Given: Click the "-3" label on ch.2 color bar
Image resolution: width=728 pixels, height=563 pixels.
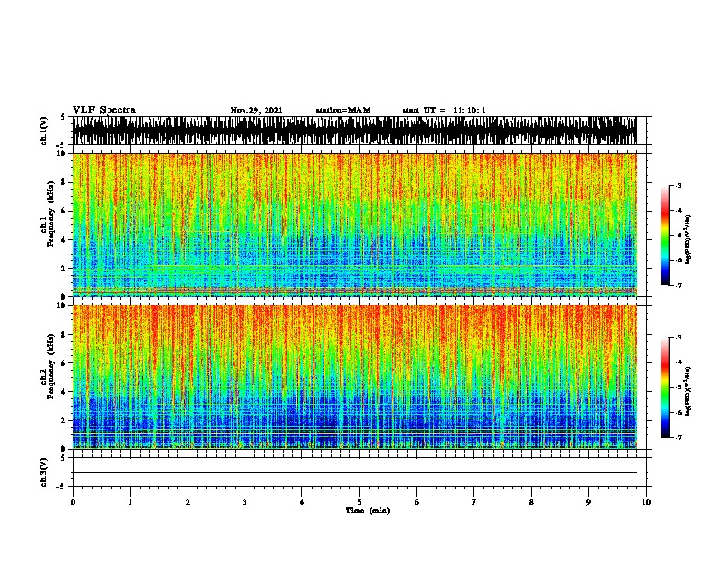Looking at the screenshot, I should tap(677, 338).
